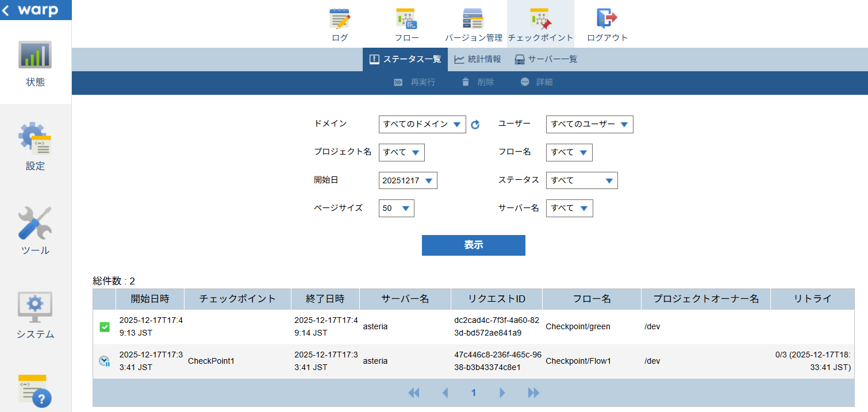Switch to サーバー一覧 server list tab
This screenshot has height=412, width=868.
click(546, 59)
